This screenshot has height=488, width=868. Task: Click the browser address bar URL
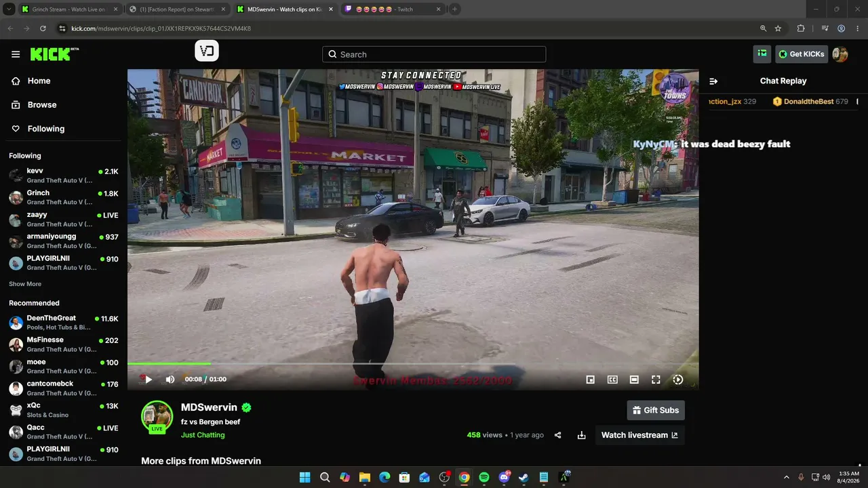(161, 28)
